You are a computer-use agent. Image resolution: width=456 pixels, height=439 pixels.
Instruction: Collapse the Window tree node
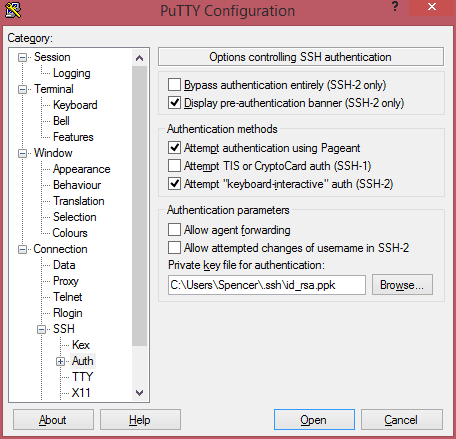22,153
